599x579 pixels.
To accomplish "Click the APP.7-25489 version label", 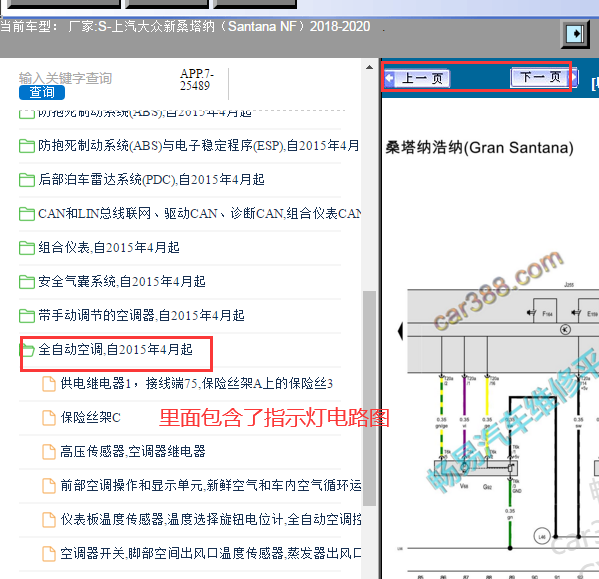I will [196, 80].
